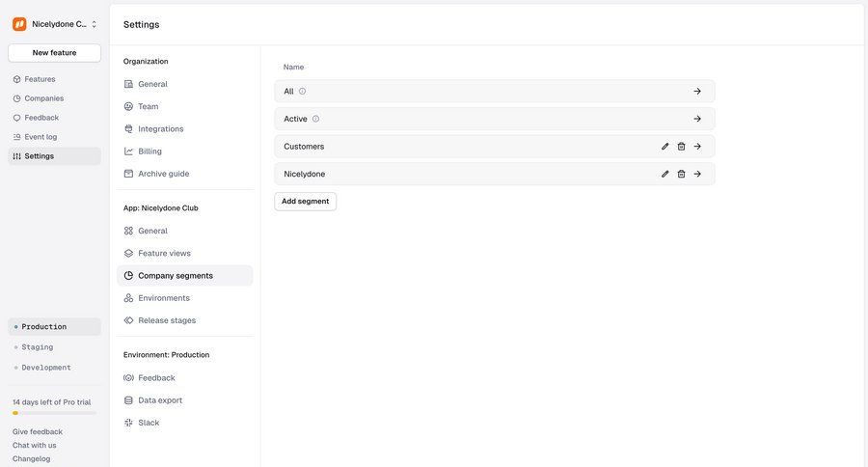Click the info icon next to Active
The width and height of the screenshot is (868, 467).
pyautogui.click(x=315, y=119)
